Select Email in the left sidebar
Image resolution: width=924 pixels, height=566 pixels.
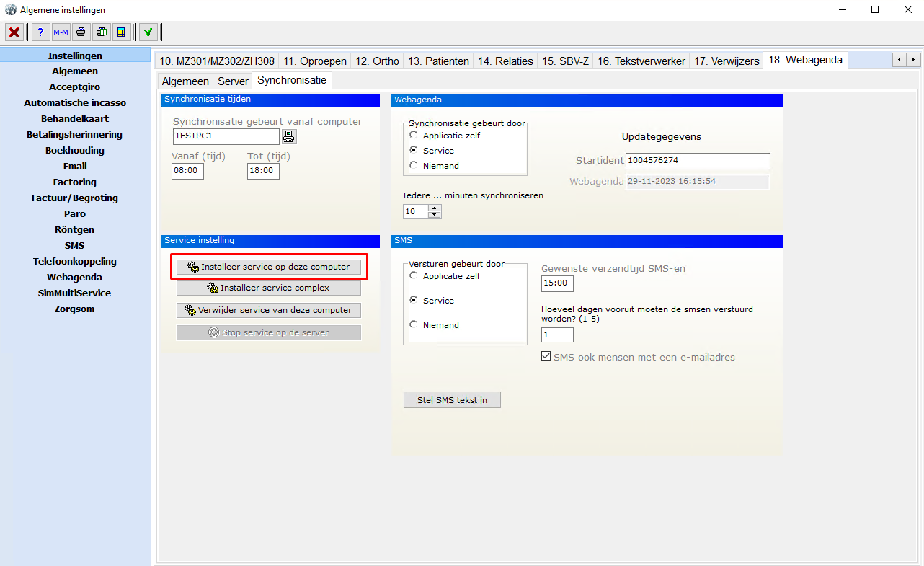tap(75, 167)
